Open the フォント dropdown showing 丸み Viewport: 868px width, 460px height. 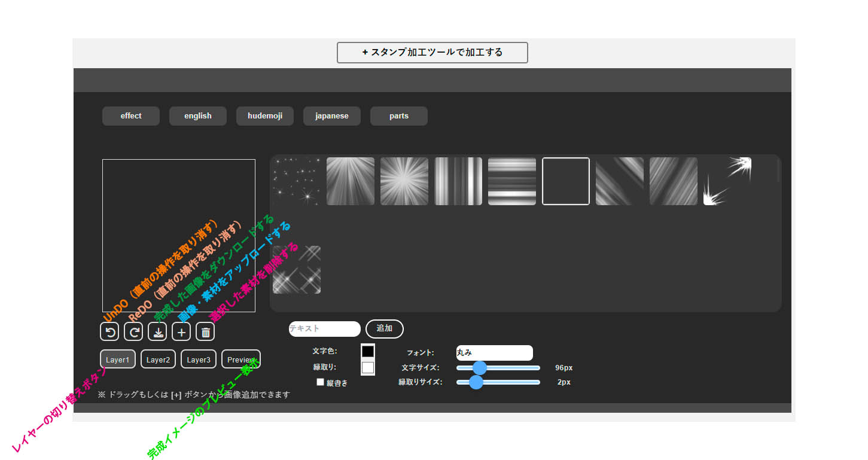point(494,353)
